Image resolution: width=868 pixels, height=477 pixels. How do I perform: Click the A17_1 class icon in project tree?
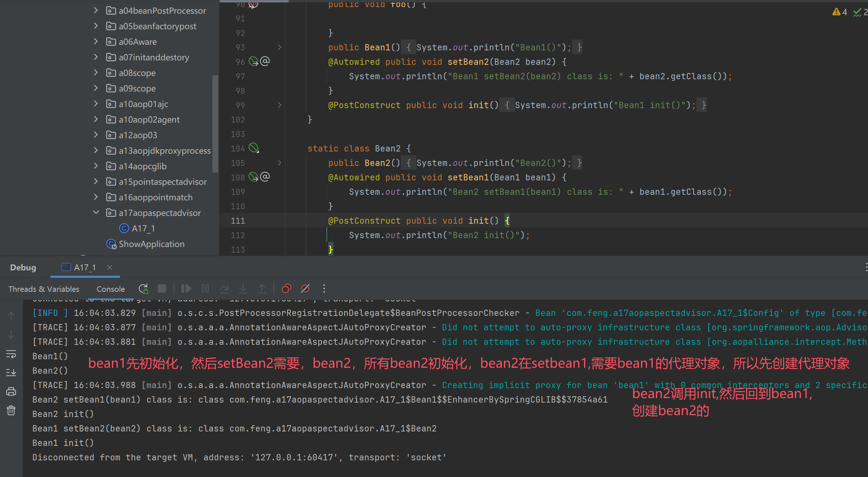[x=124, y=228]
